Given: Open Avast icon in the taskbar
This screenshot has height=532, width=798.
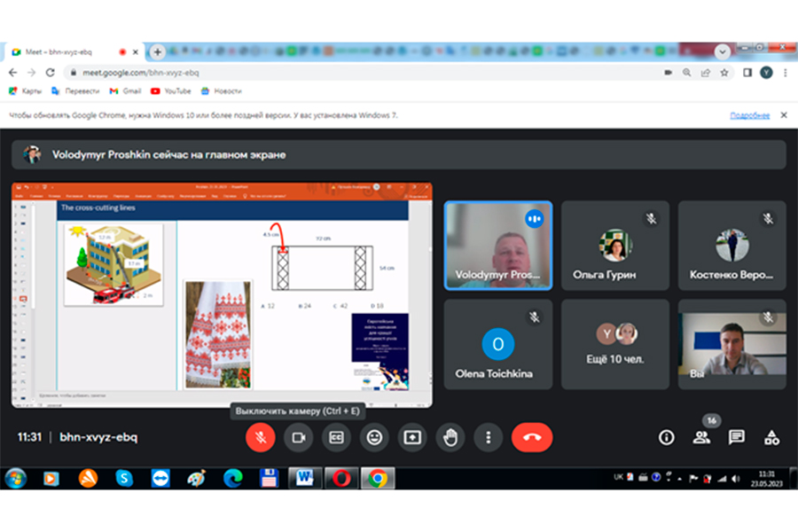Looking at the screenshot, I should [88, 479].
